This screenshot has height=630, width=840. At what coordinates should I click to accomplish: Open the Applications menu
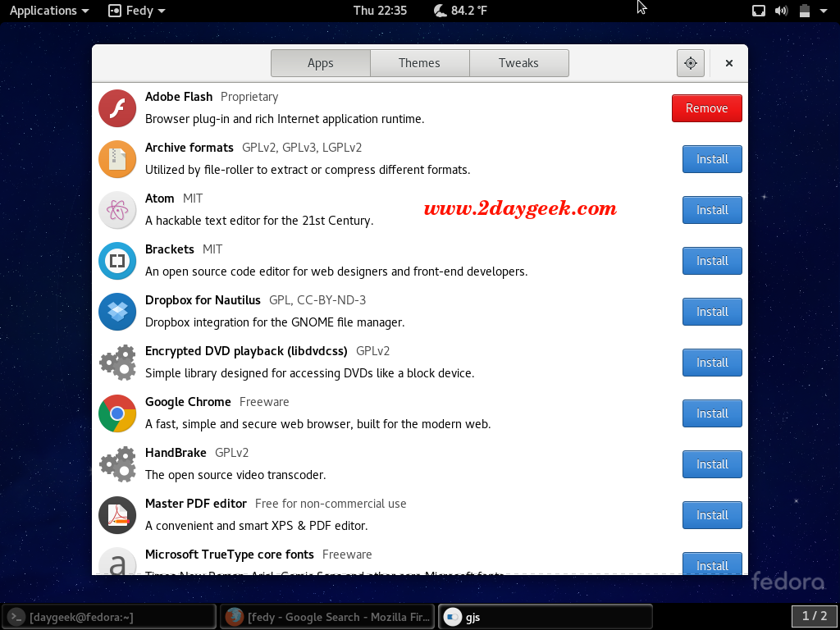(48, 11)
